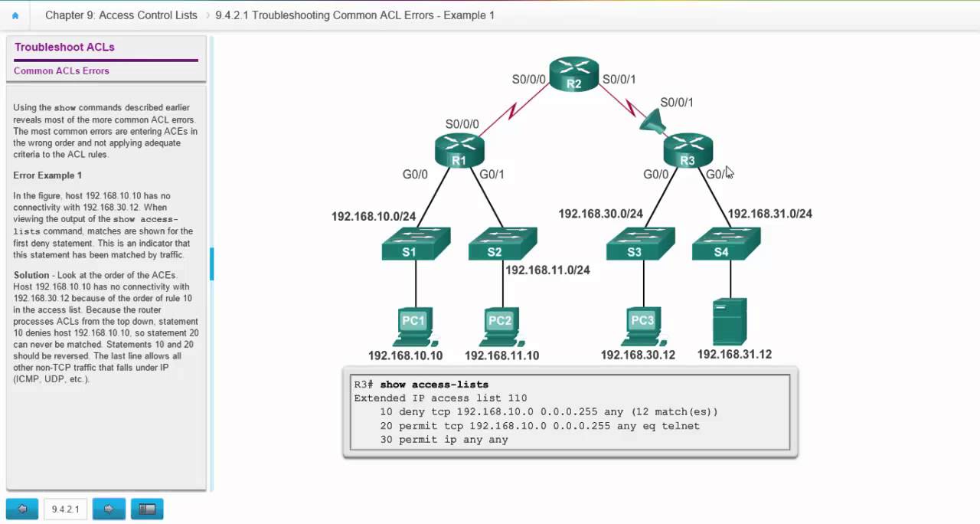Select the PC1 computer icon
This screenshot has width=980, height=524.
(414, 327)
